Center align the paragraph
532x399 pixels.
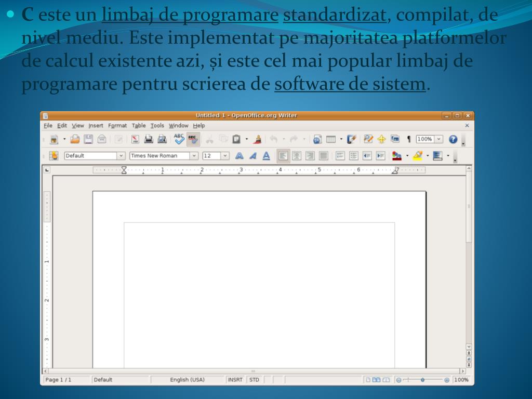(297, 156)
